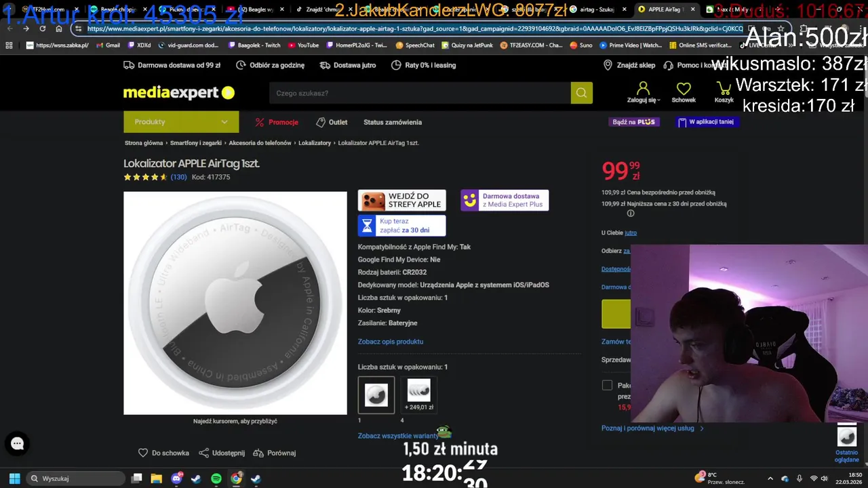Click Darmowa dostawa z Media Expert Plus banner

(505, 201)
